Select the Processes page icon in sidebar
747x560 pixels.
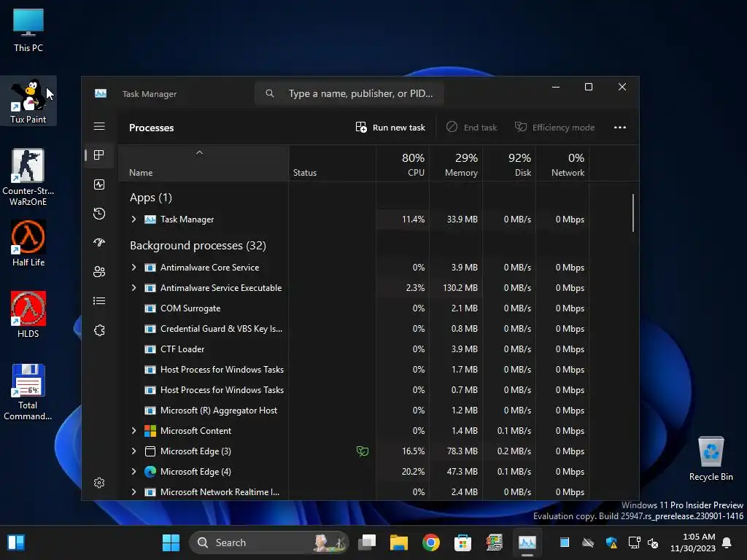(x=99, y=155)
